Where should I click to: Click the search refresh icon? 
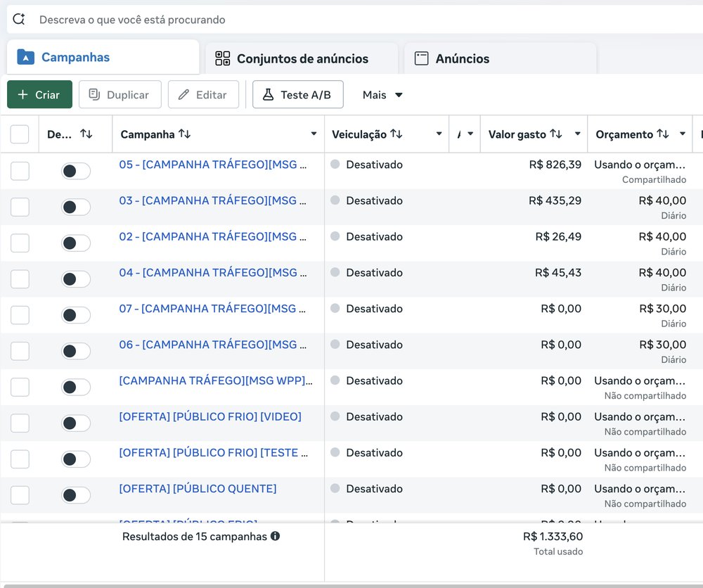pos(19,19)
